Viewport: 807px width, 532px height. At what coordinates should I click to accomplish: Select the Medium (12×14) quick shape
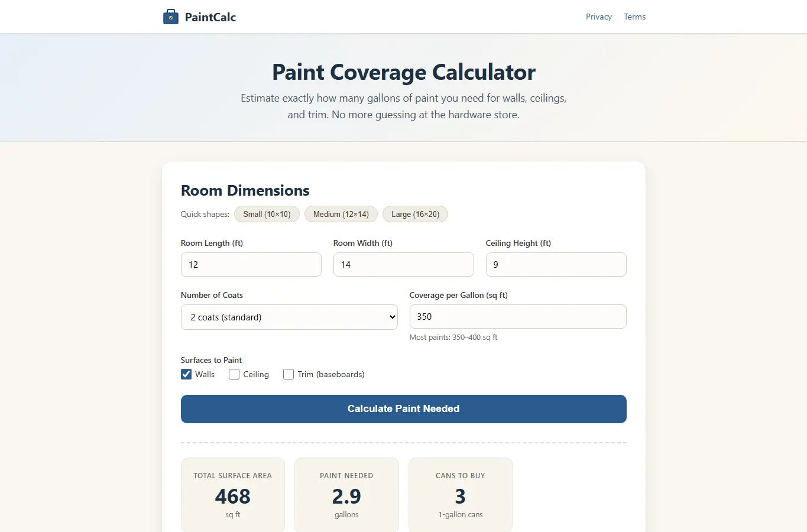tap(341, 214)
